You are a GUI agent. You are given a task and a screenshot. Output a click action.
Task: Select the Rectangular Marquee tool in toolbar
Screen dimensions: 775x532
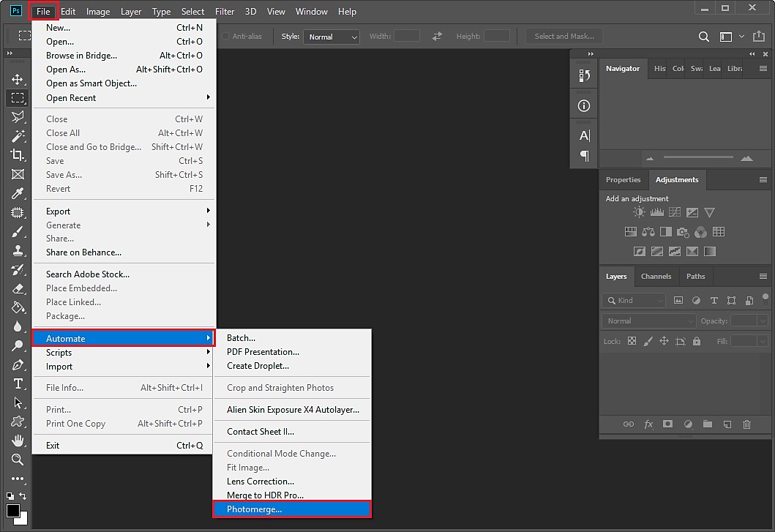coord(18,98)
